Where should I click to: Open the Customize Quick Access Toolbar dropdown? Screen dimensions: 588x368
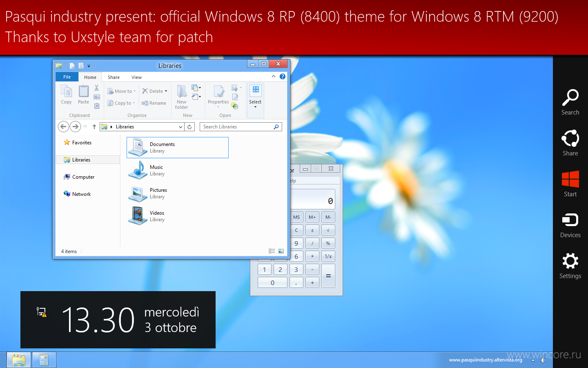[x=89, y=66]
